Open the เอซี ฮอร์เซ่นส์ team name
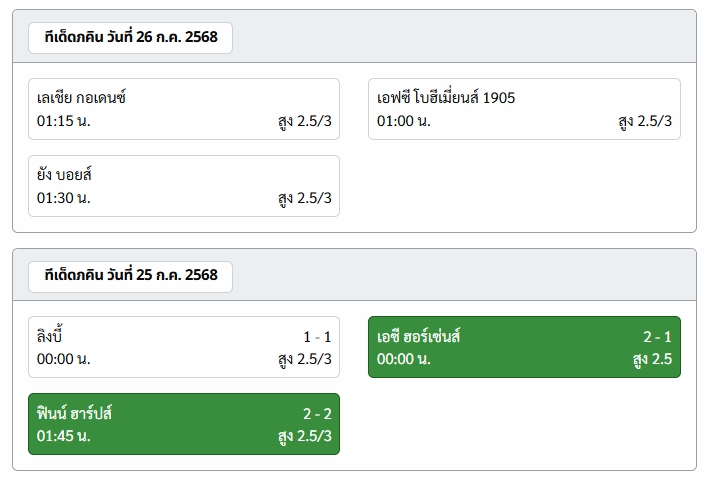Viewport: 704px width, 478px height. click(x=418, y=336)
